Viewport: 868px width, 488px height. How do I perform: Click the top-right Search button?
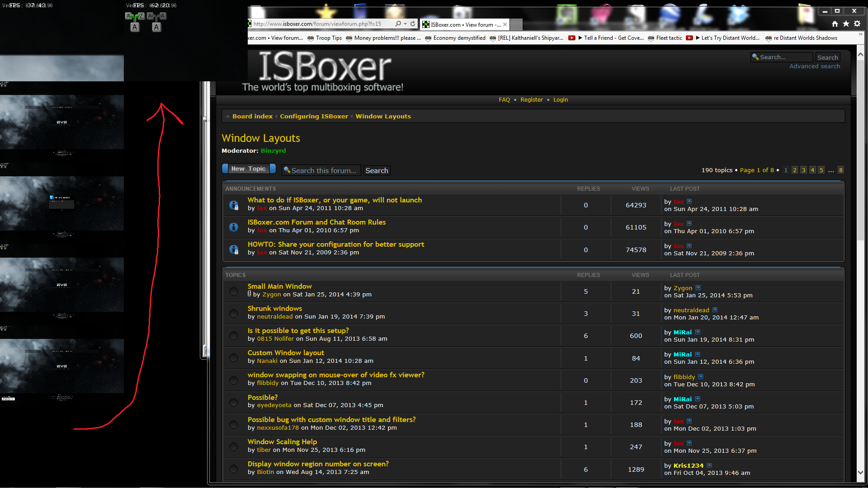click(x=827, y=57)
